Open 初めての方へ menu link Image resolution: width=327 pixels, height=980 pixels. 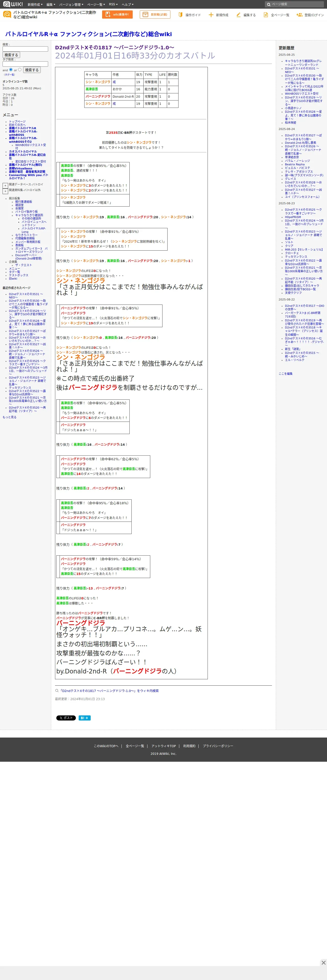pos(17,125)
